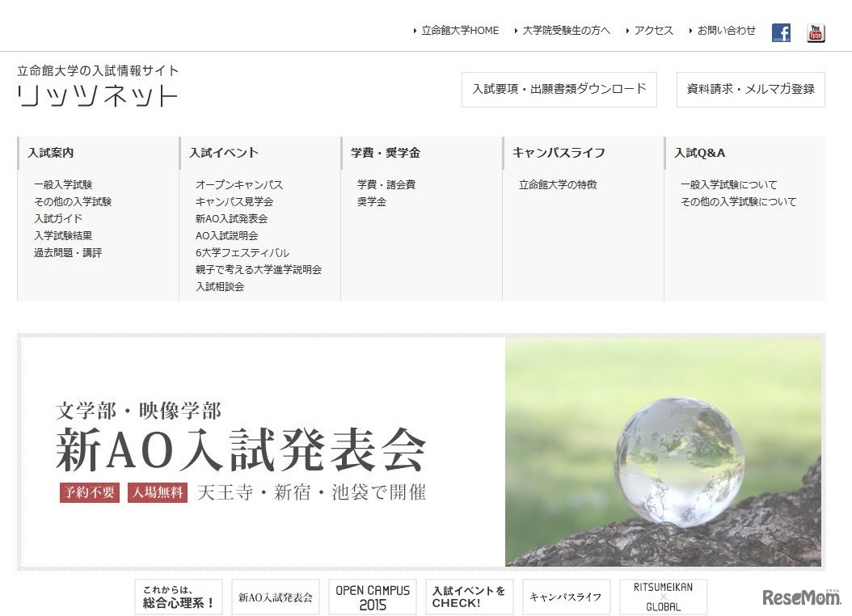This screenshot has width=852, height=616.
Task: Click 入試要項・出願書類ダウンロード button
Action: coord(559,89)
